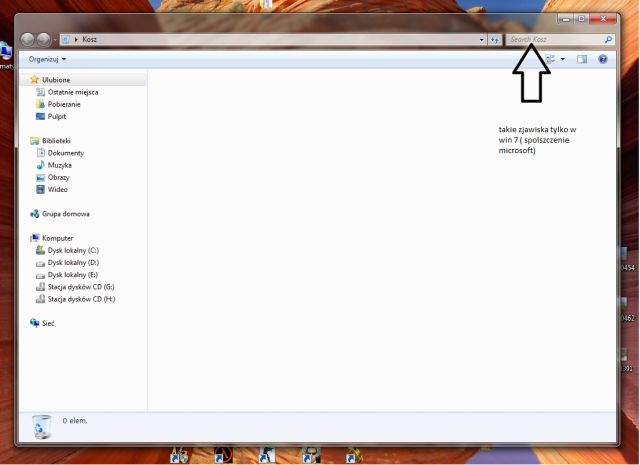Click the Biblioteki library icon
This screenshot has width=640, height=465.
[x=35, y=141]
